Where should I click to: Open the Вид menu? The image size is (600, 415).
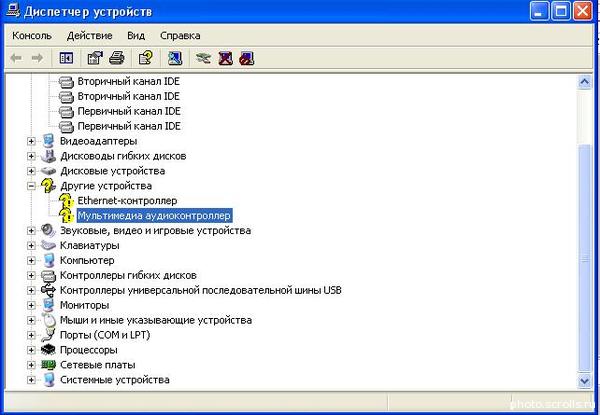coord(136,36)
